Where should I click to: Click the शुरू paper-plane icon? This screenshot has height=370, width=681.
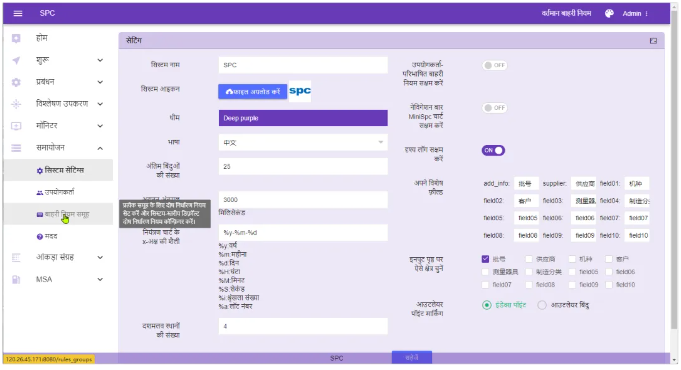coord(16,60)
